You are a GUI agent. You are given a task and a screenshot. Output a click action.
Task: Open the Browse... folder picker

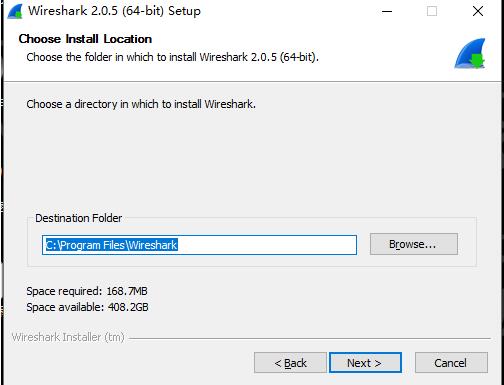(x=414, y=244)
